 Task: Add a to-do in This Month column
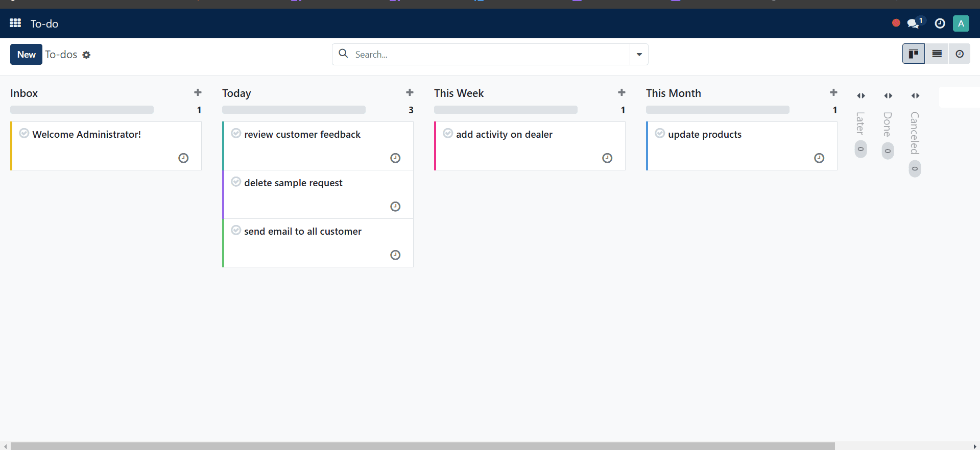(x=833, y=92)
